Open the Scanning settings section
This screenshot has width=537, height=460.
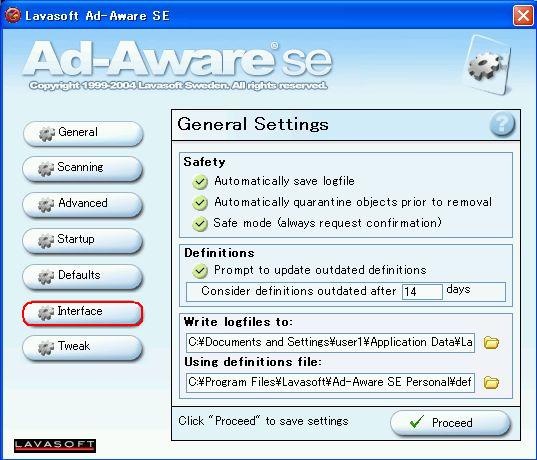tap(83, 169)
